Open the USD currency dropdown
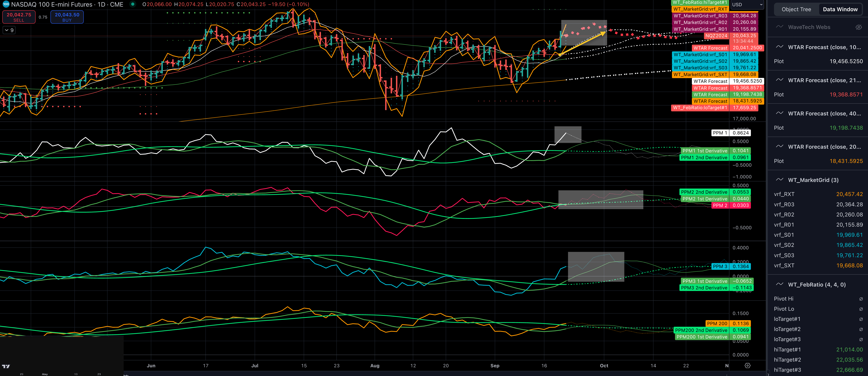 point(747,5)
